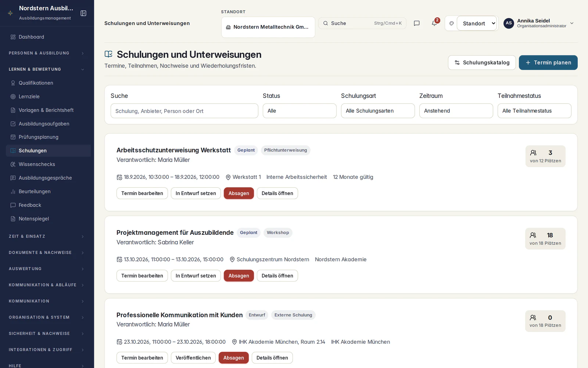The image size is (588, 368).
Task: Click Termin planen button
Action: 548,63
